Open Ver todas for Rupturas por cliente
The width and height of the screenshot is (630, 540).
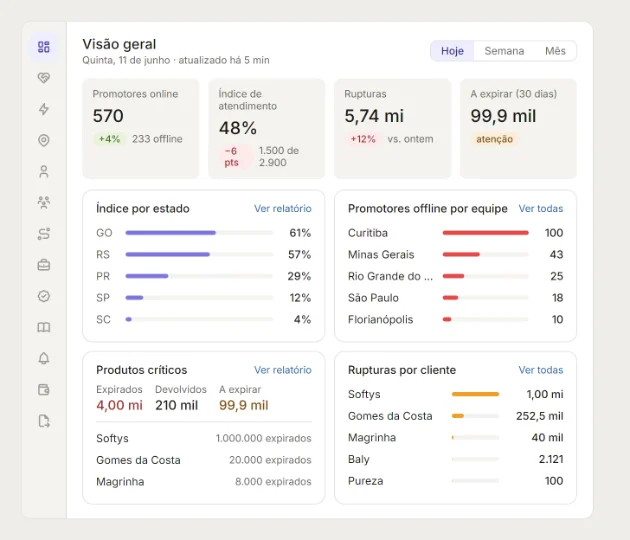541,370
